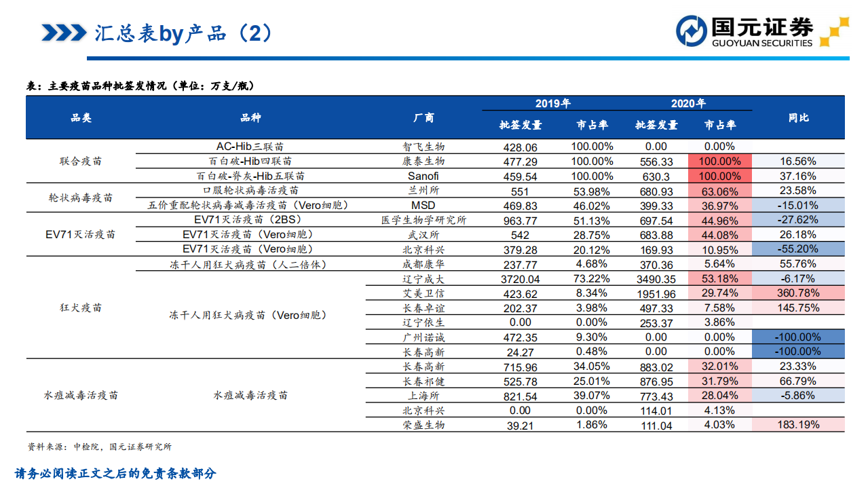Select the 2019年 column group header
Viewport: 868px width, 488px height.
[552, 103]
